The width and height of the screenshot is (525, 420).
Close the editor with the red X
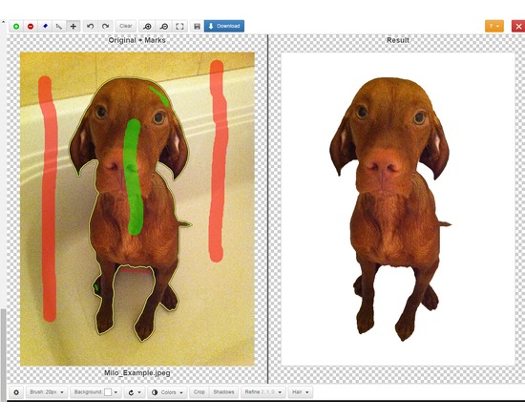coord(518,26)
